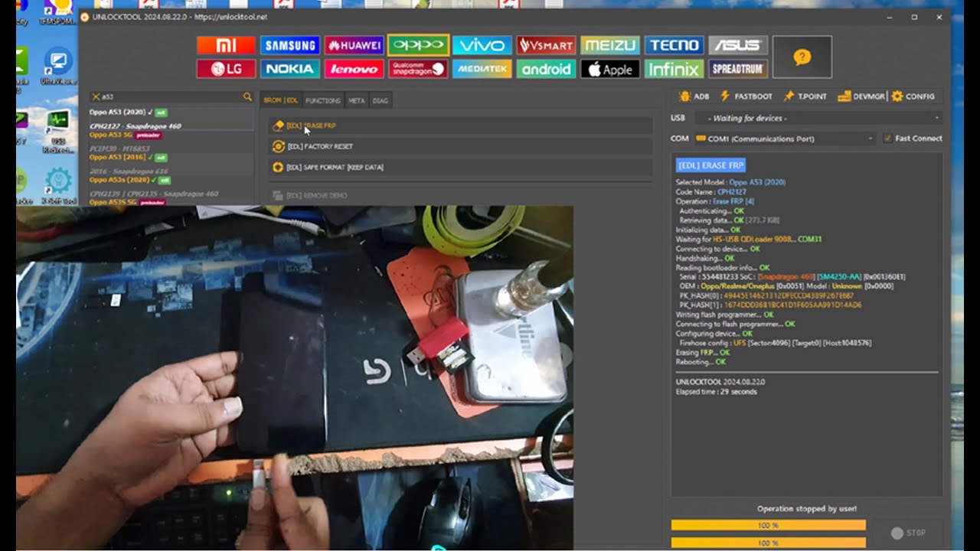Click the [EDL] ERASE FRP log header
Viewport: 980px width, 551px height.
(710, 165)
